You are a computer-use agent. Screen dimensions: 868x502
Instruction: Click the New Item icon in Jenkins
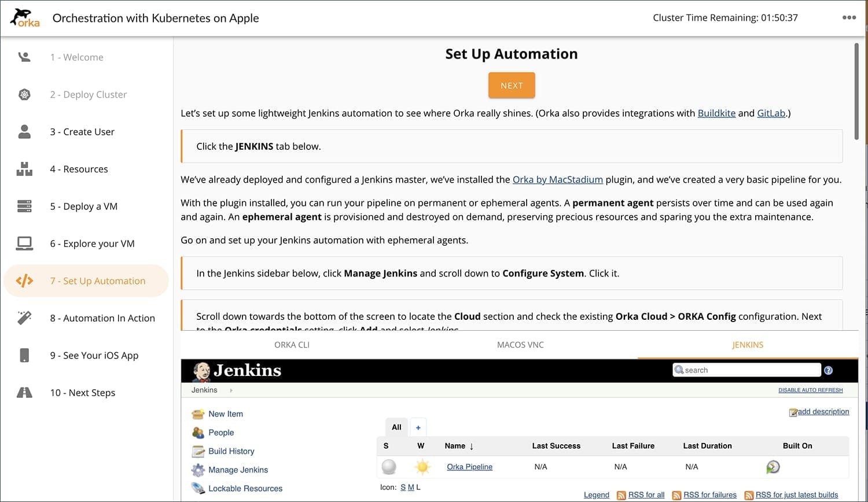point(198,414)
